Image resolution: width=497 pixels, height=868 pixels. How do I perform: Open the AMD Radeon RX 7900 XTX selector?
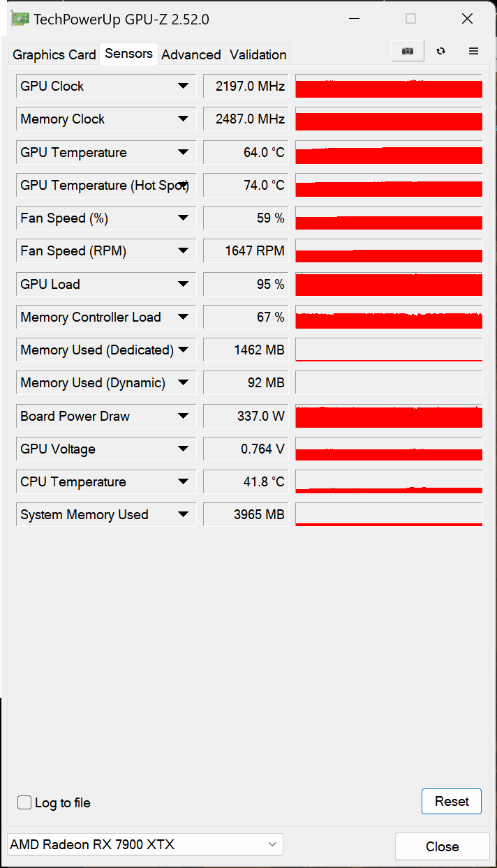(144, 844)
